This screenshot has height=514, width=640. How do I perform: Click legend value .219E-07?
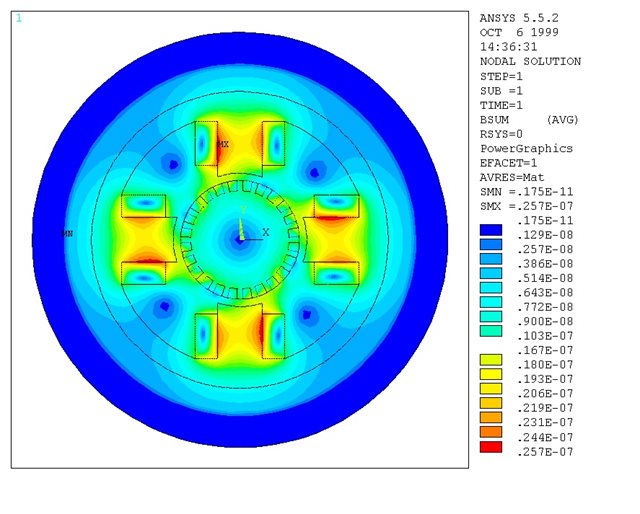click(545, 408)
